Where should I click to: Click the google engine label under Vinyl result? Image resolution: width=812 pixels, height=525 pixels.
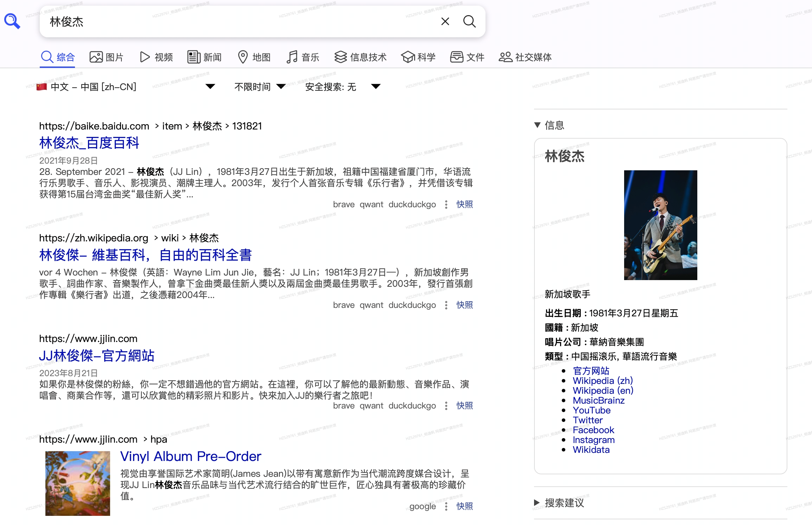click(422, 506)
